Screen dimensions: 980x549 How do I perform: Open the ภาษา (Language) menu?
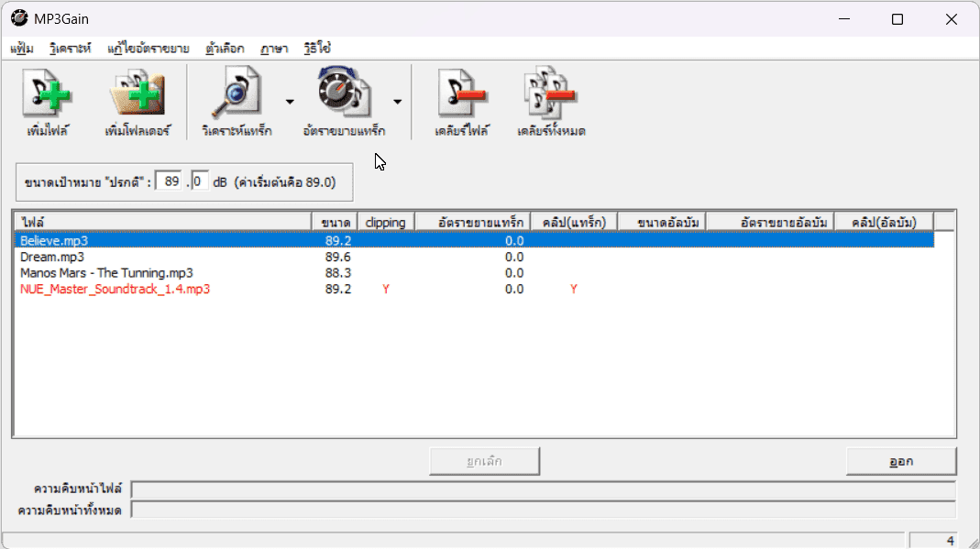click(274, 48)
